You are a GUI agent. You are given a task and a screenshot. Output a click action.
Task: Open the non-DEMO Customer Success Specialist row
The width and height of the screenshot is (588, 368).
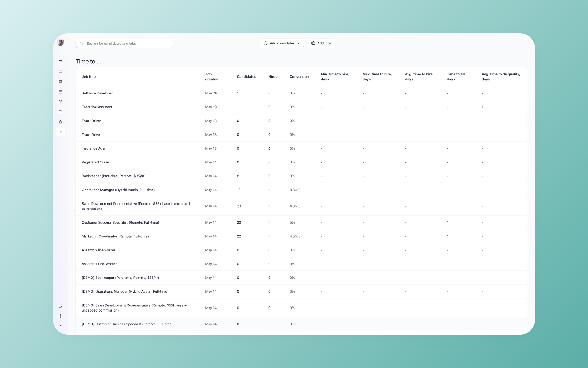point(302,222)
